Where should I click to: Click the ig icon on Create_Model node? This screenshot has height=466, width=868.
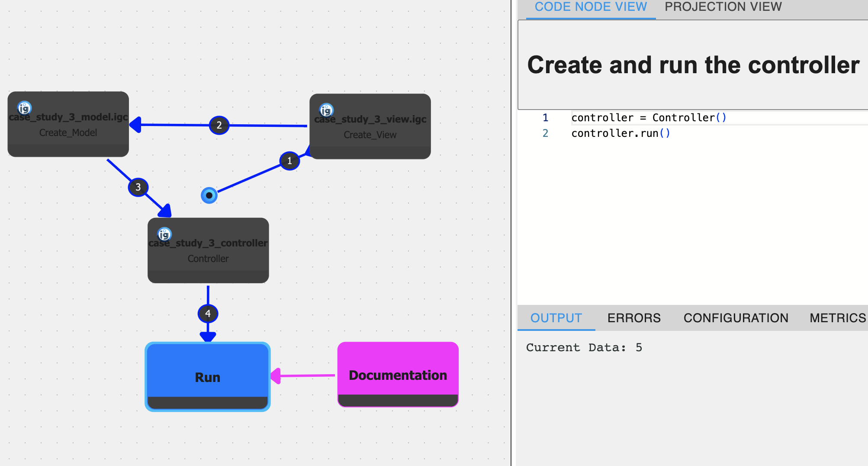[24, 108]
